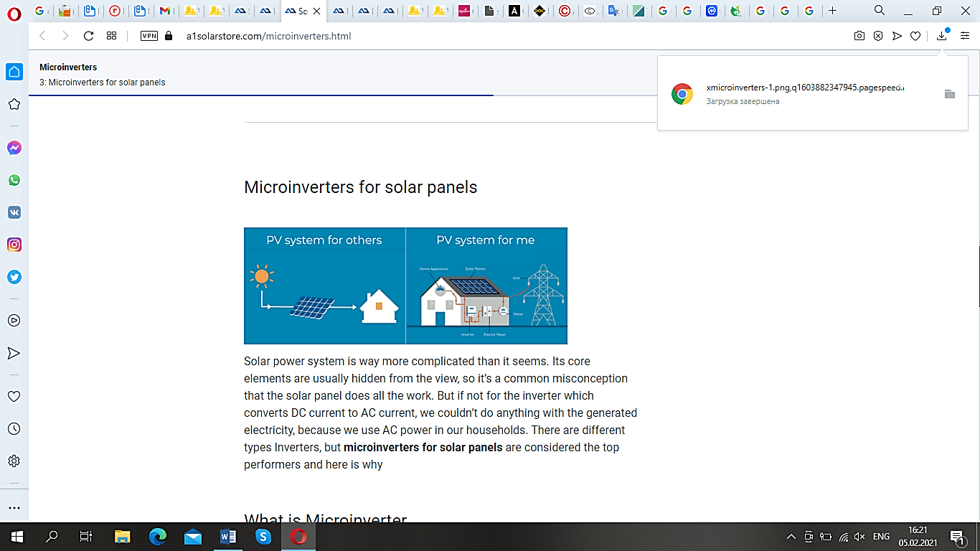Toggle the VPN badge in the address bar
980x551 pixels.
tap(149, 36)
